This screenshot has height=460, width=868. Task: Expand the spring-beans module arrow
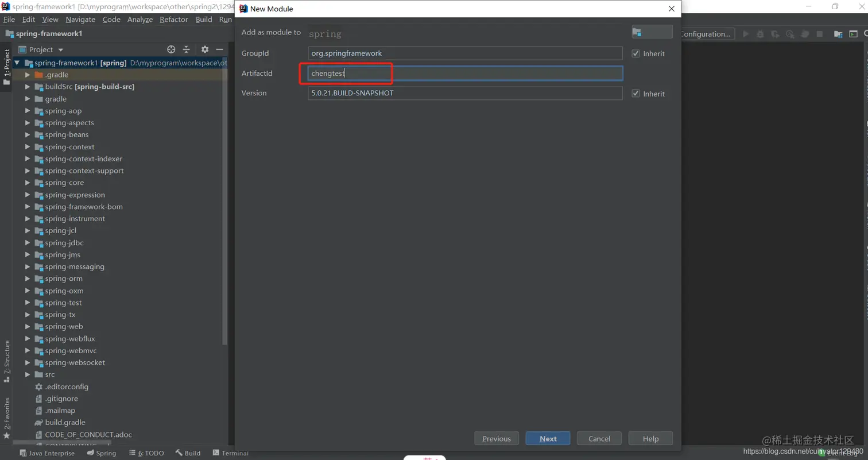27,134
